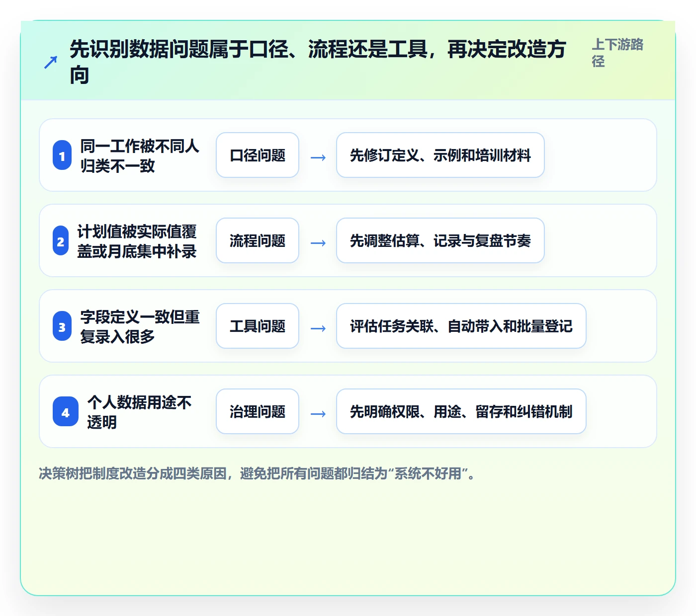Select the step 2 number badge
Viewport: 696px width, 616px height.
(61, 241)
